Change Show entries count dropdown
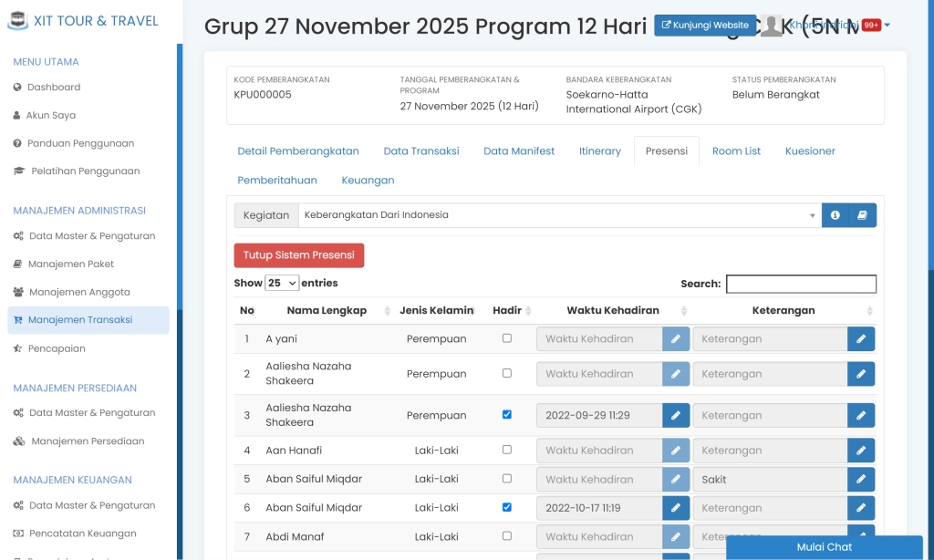Image resolution: width=934 pixels, height=560 pixels. 282,284
